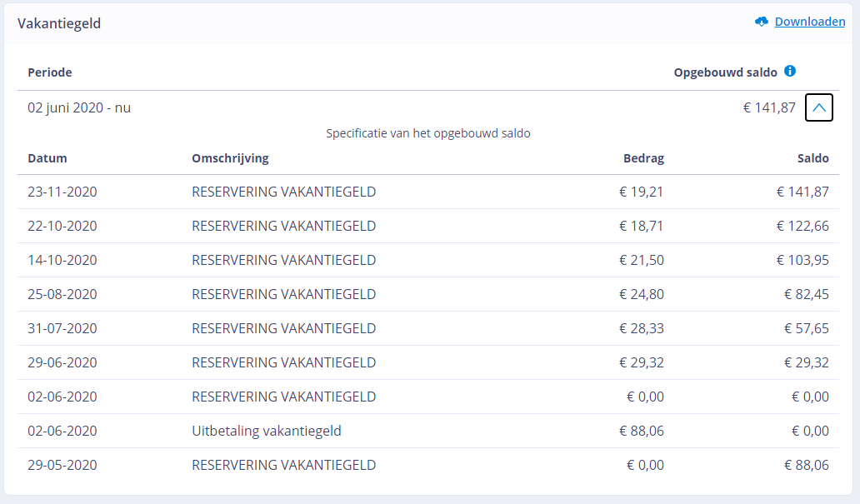
Task: Click the Omschrijving column header
Action: 230,158
